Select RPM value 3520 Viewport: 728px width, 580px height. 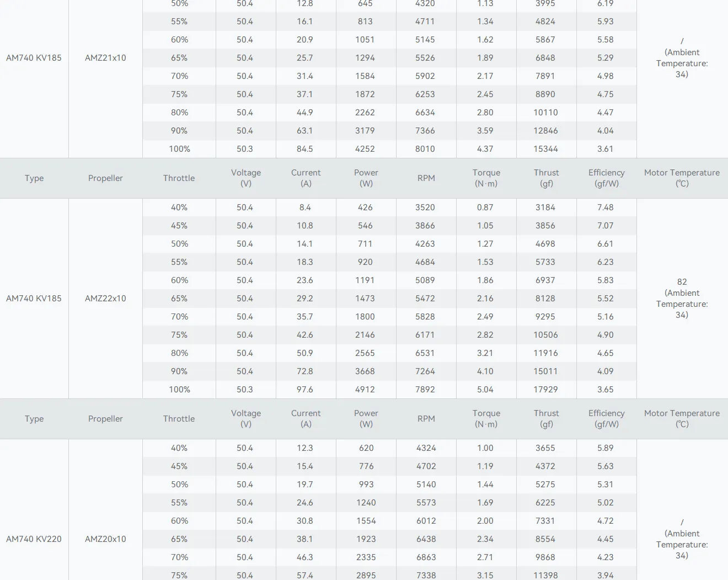(x=425, y=207)
